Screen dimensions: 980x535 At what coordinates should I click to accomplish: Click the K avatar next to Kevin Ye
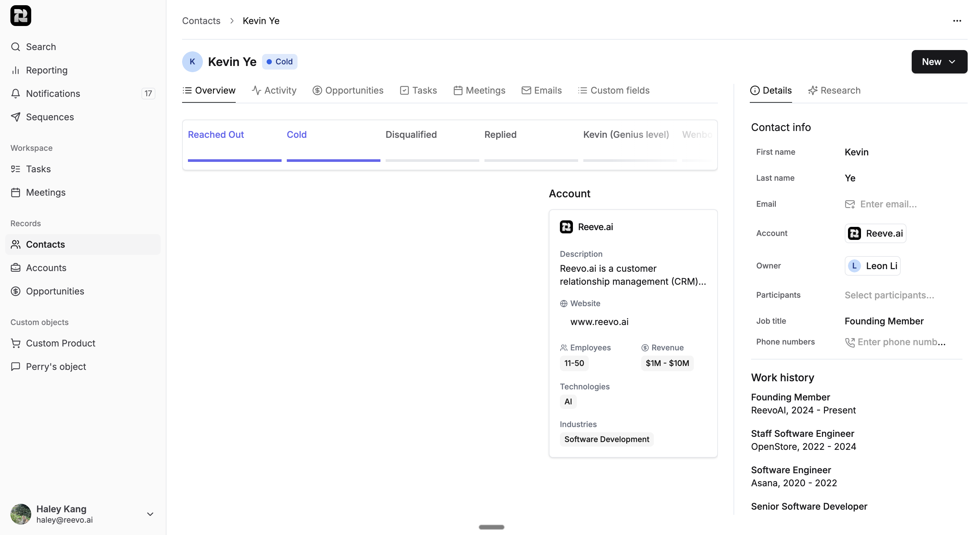tap(192, 62)
